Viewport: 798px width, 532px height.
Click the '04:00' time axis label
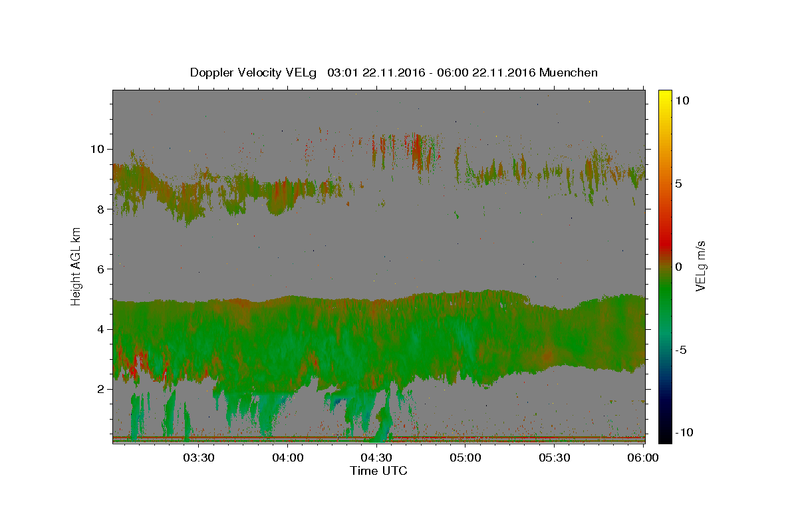tap(287, 458)
